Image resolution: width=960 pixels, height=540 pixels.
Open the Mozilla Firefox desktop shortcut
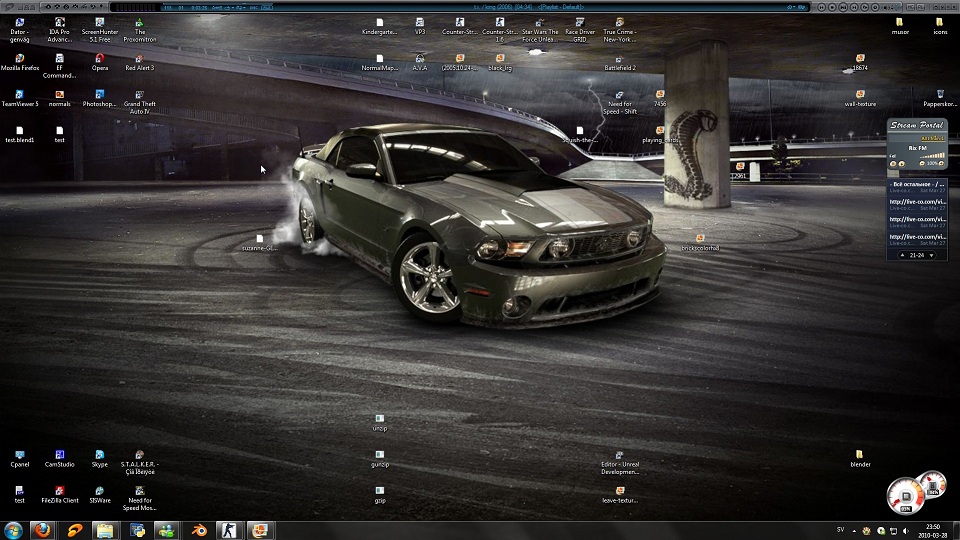[x=20, y=58]
